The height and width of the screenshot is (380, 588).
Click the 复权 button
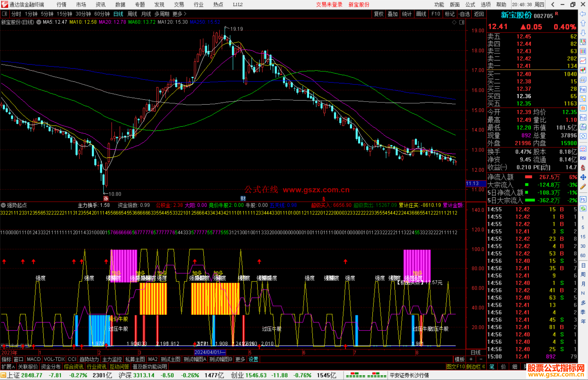[x=379, y=14]
